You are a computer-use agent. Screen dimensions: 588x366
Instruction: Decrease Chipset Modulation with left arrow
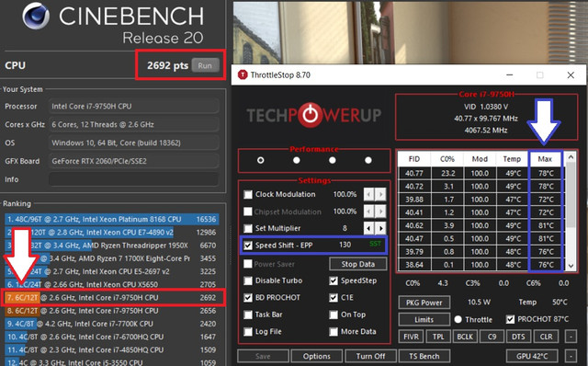pos(369,212)
